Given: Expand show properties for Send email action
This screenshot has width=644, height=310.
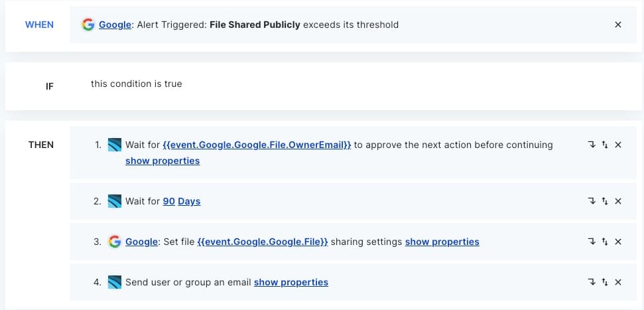Looking at the screenshot, I should coord(290,282).
